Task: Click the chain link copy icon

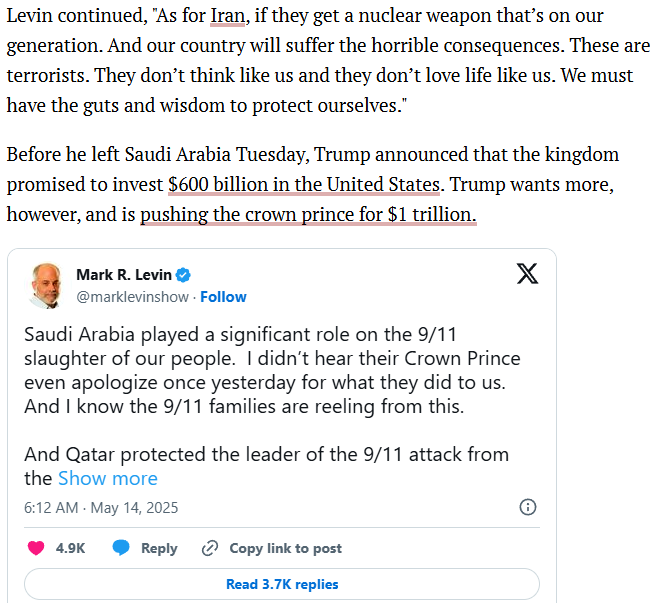Action: click(210, 548)
